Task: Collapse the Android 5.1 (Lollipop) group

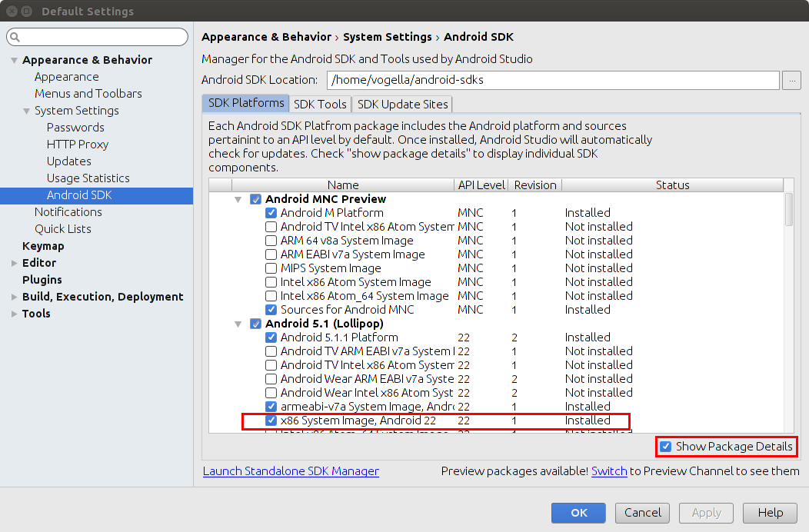Action: [x=238, y=324]
